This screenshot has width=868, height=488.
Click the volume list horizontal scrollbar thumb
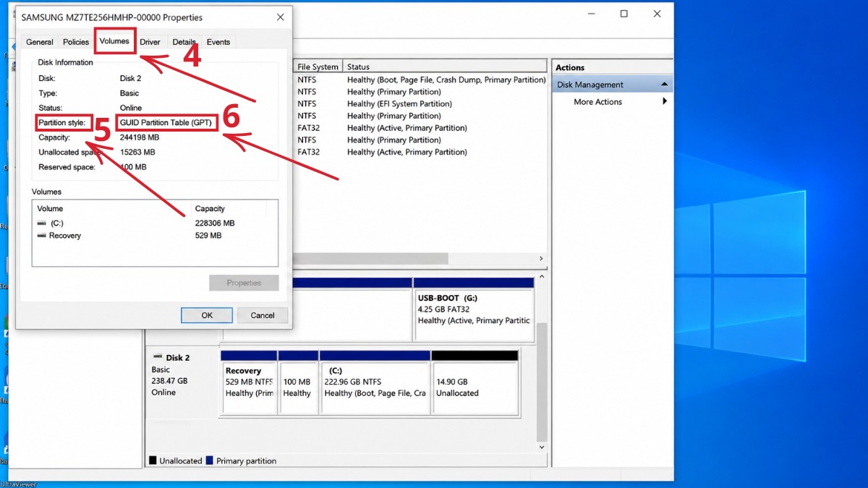[370, 258]
